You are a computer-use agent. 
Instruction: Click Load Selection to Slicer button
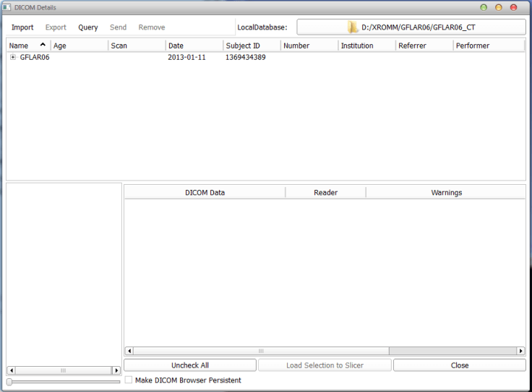(x=325, y=365)
